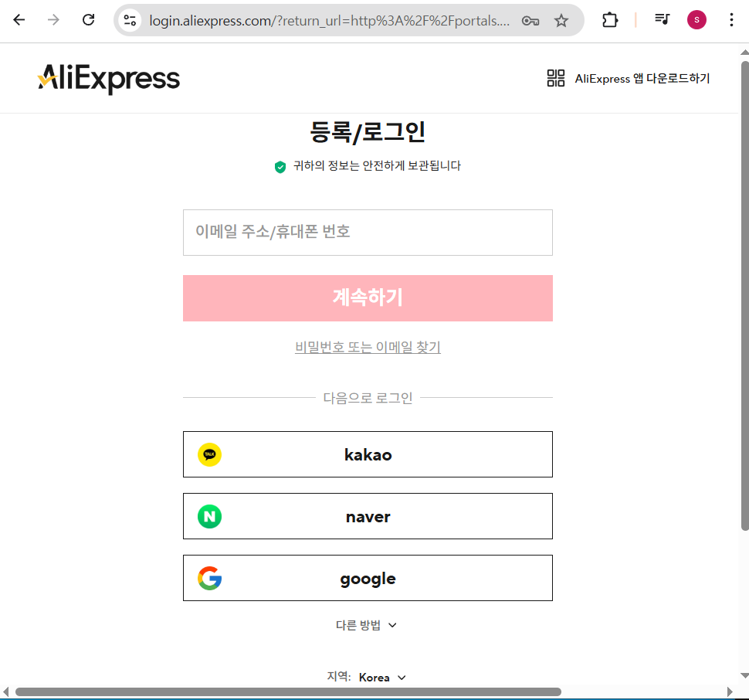Open the media control icon
The height and width of the screenshot is (700, 749).
pos(662,19)
